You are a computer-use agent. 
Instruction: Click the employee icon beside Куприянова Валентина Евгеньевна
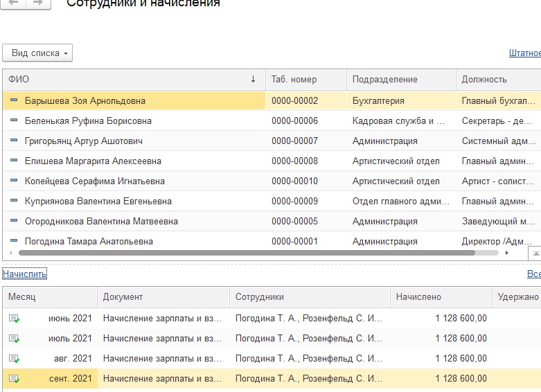click(x=14, y=200)
